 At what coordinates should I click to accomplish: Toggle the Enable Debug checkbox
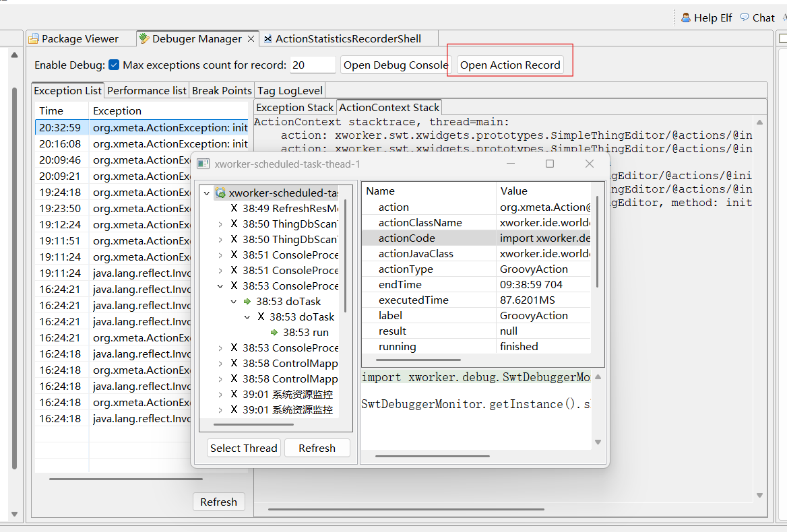(x=114, y=65)
